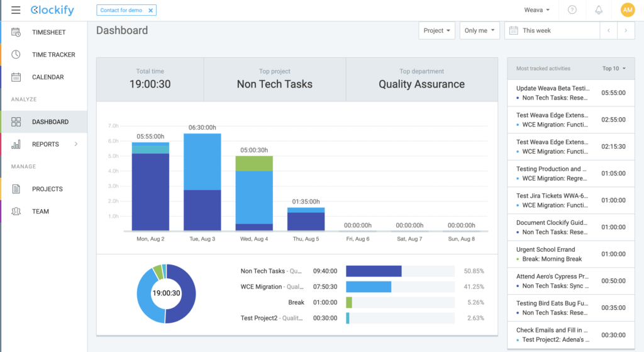Image resolution: width=644 pixels, height=352 pixels.
Task: Click the calendar icon in date picker
Action: click(x=513, y=30)
